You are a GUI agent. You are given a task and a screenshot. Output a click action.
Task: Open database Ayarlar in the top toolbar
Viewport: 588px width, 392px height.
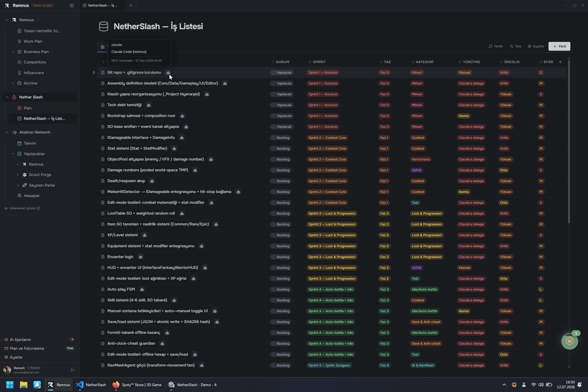[536, 46]
